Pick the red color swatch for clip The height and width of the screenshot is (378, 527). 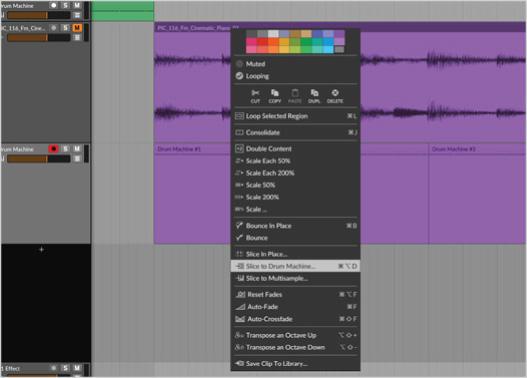262,42
